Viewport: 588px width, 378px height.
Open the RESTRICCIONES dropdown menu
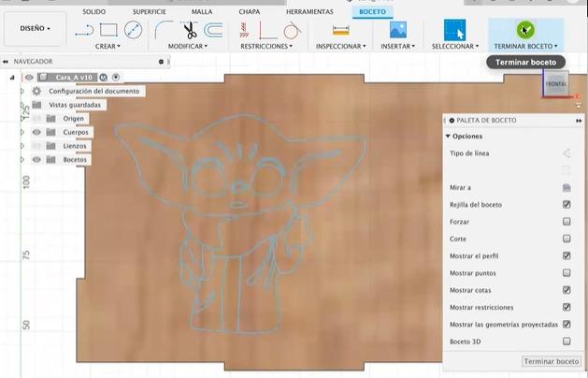[x=266, y=46]
